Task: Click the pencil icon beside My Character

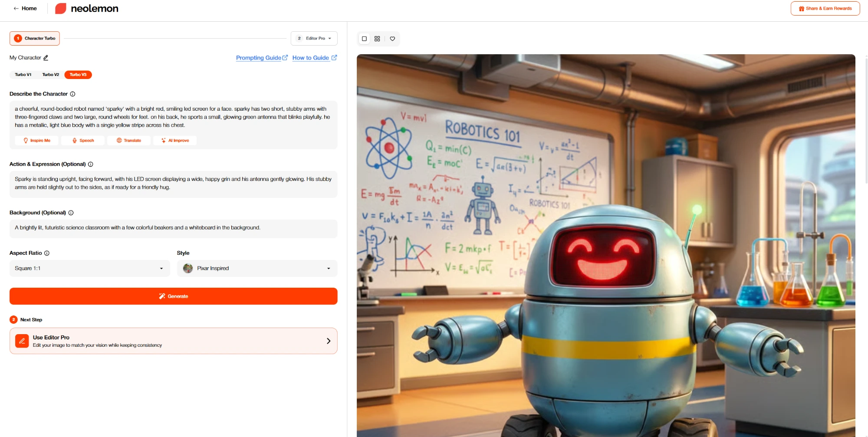Action: tap(46, 58)
